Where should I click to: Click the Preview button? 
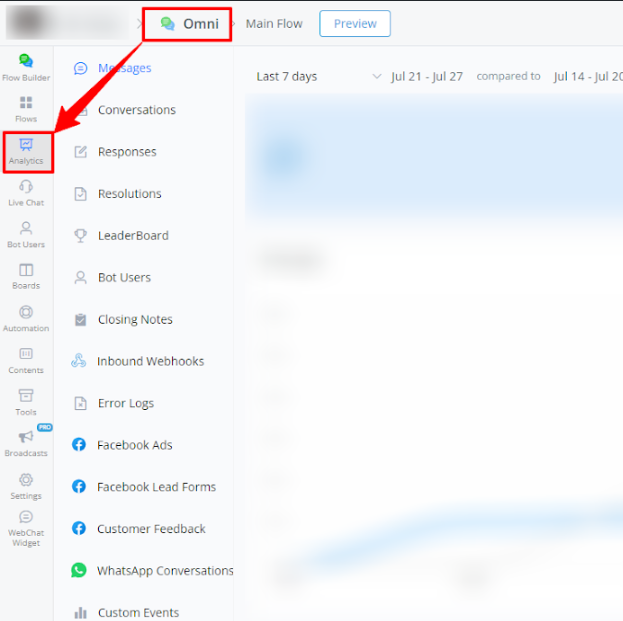pos(355,24)
